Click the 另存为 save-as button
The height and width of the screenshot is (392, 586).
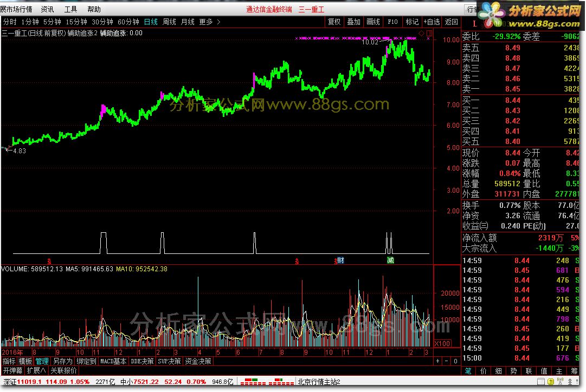pos(62,361)
